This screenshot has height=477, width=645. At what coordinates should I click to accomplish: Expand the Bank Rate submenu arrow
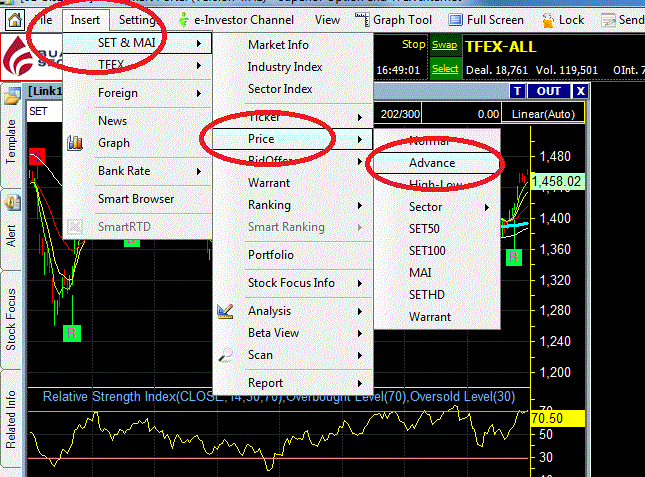[199, 171]
